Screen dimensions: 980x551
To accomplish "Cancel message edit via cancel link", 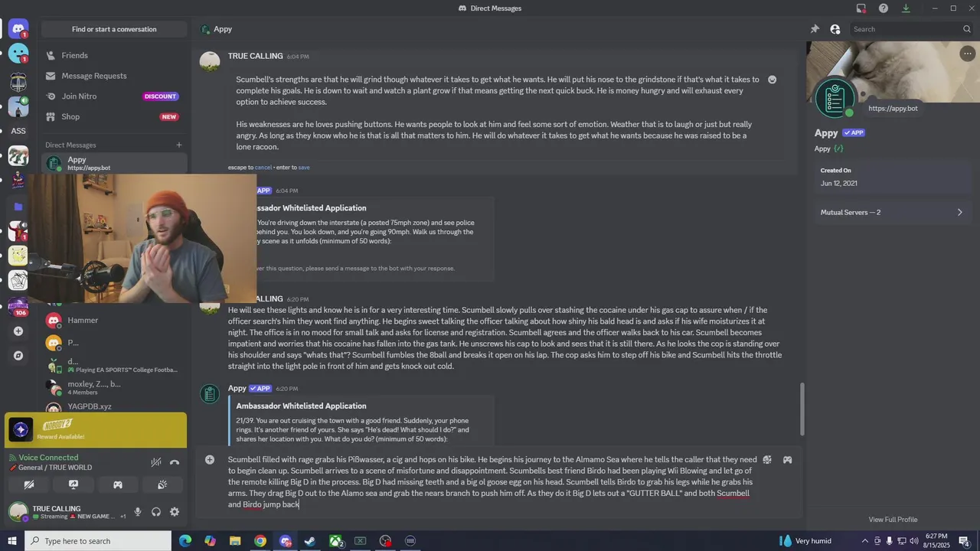I will point(263,167).
